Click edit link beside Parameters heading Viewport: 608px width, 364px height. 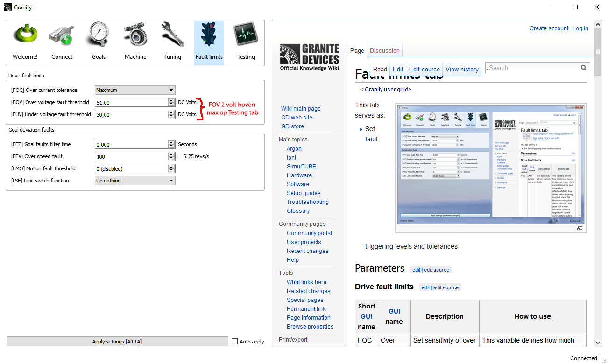(416, 270)
